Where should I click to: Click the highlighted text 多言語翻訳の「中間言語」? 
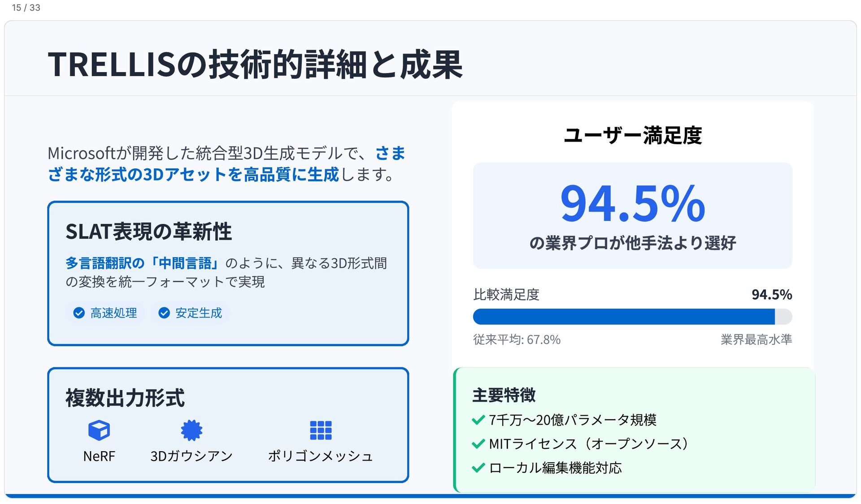point(143,263)
